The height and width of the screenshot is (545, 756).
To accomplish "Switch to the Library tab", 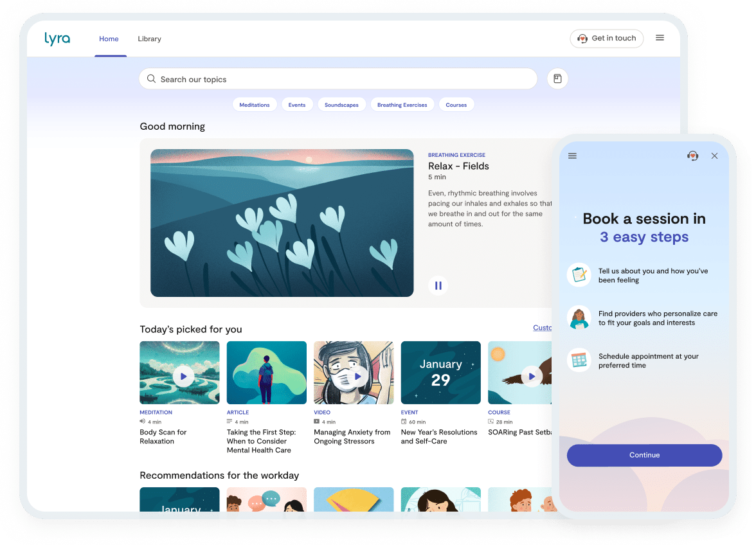I will click(149, 39).
